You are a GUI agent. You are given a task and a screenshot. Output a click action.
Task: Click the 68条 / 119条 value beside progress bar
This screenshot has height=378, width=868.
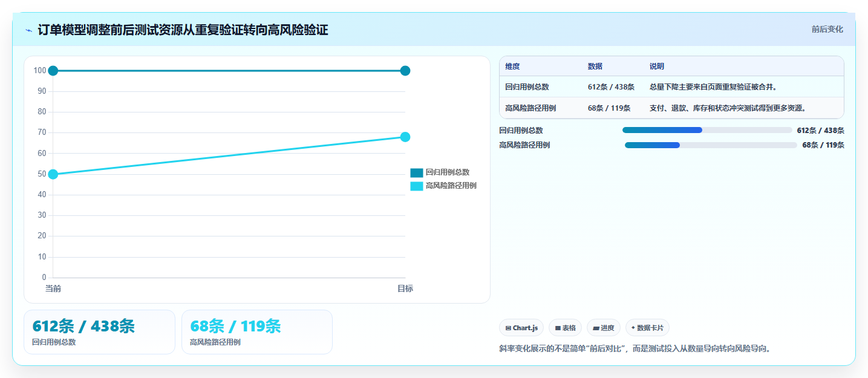(823, 145)
